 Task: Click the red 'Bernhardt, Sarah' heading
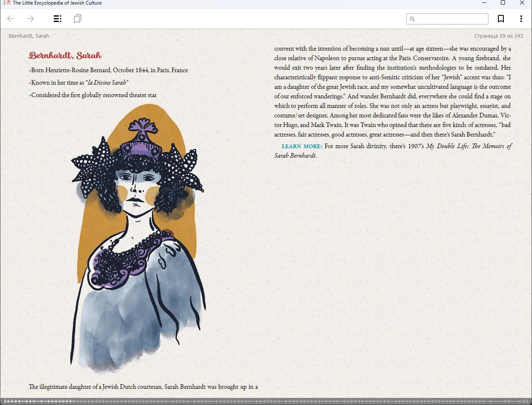[x=65, y=56]
